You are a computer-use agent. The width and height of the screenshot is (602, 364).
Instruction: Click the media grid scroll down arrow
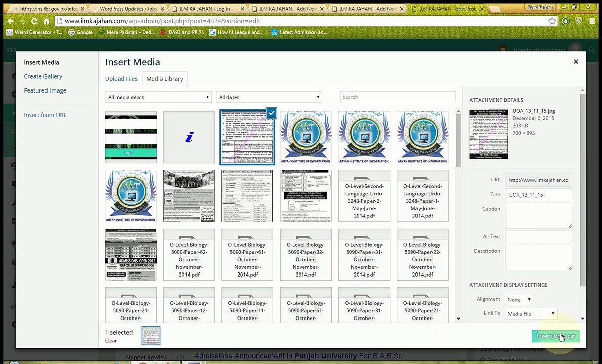coord(458,318)
